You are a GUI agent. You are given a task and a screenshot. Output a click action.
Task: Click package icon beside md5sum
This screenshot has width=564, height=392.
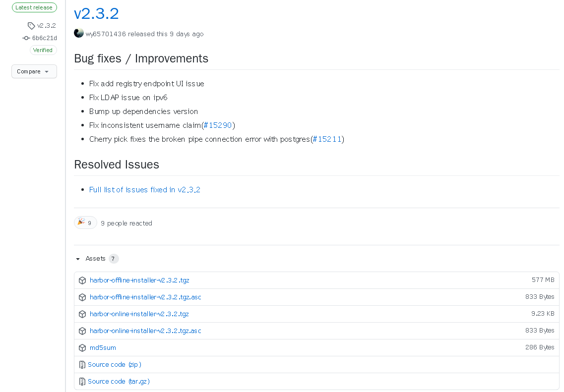pos(82,348)
